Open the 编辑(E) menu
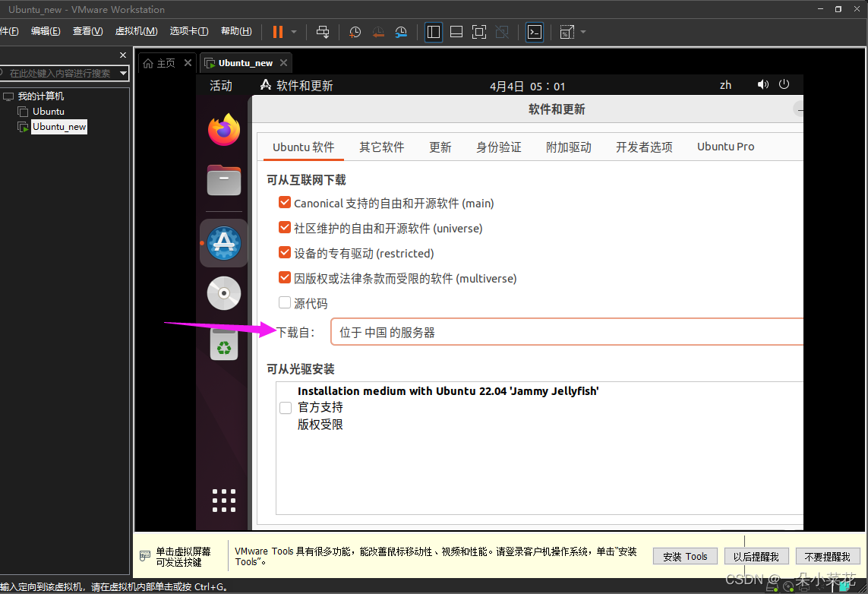The width and height of the screenshot is (868, 594). tap(46, 31)
